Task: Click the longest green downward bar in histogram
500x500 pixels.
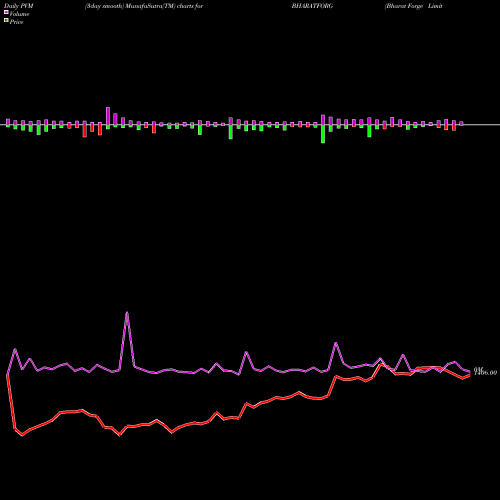Action: [x=323, y=134]
